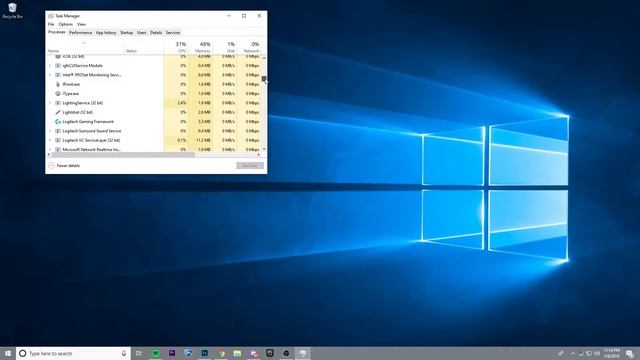This screenshot has width=640, height=360.
Task: Click the Task Manager taskbar button
Action: pyautogui.click(x=302, y=353)
